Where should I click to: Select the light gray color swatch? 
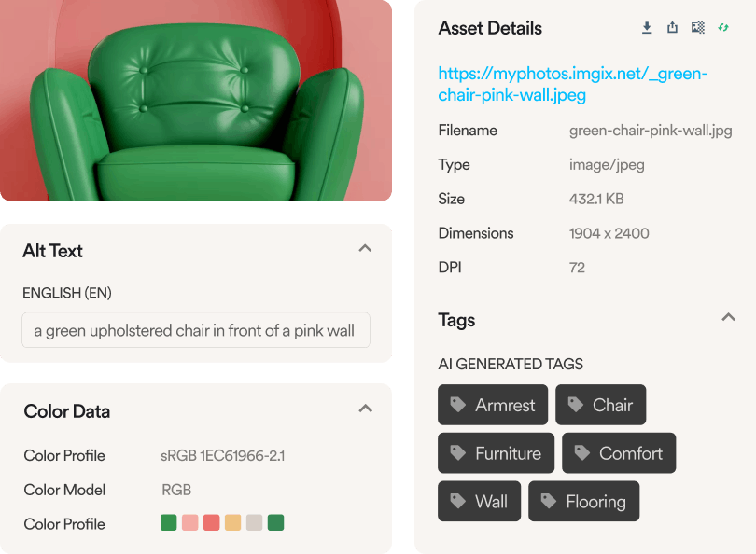[254, 523]
